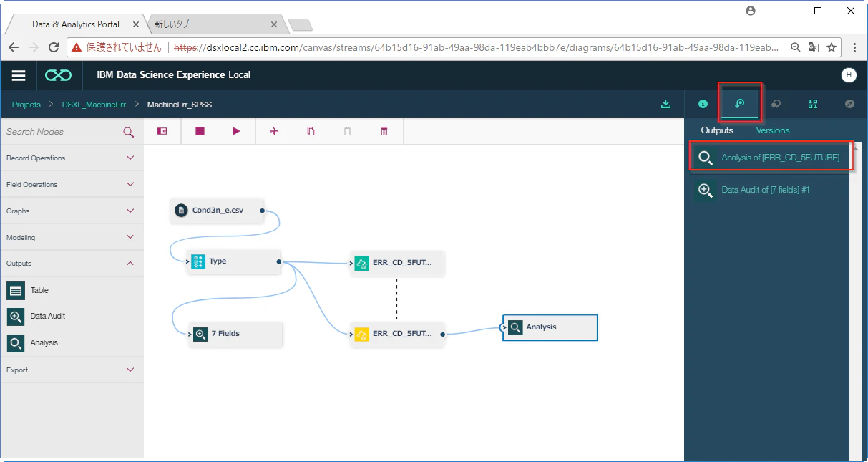Image resolution: width=868 pixels, height=462 pixels.
Task: Select the 7 Fields data audit node
Action: pos(235,334)
